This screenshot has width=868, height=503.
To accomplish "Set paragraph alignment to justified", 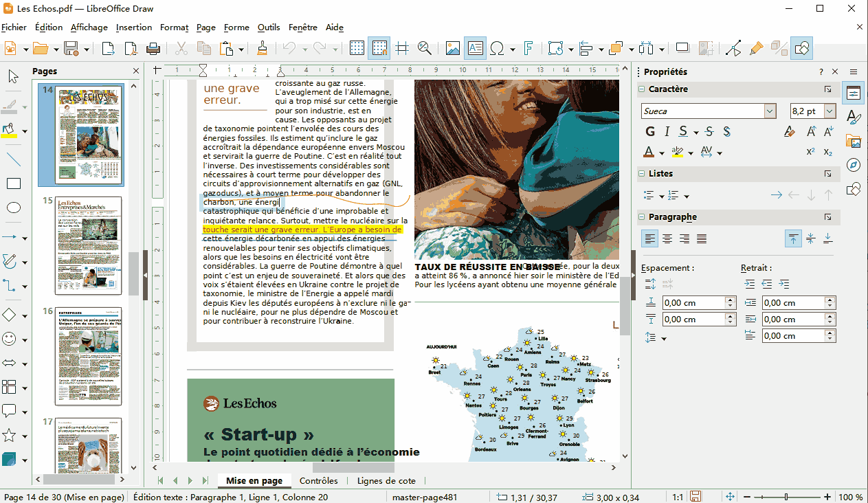I will coord(702,238).
